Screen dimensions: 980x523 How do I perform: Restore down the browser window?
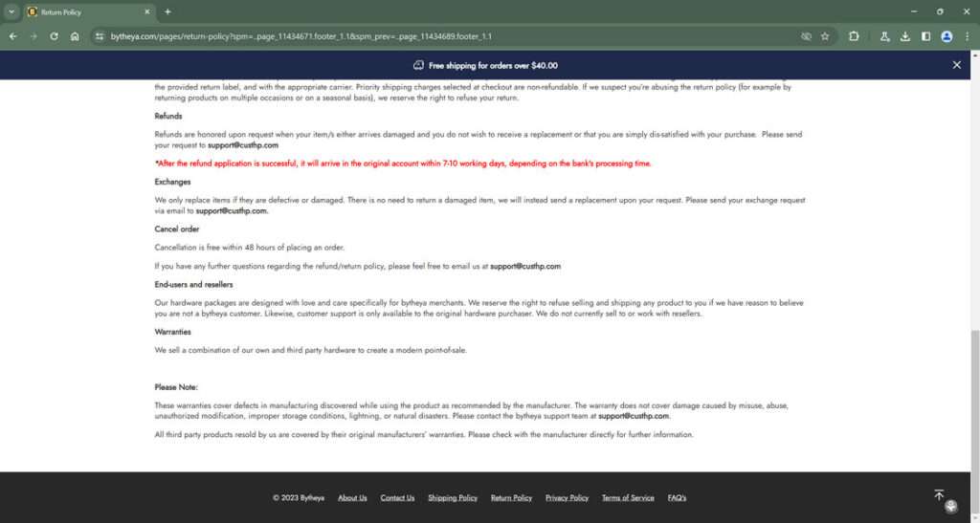pyautogui.click(x=940, y=11)
